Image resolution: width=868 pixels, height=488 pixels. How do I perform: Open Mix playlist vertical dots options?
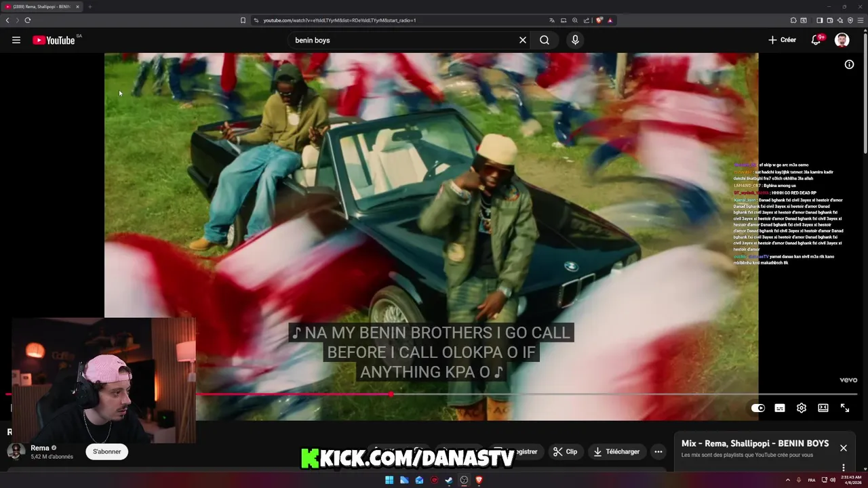[x=844, y=468]
